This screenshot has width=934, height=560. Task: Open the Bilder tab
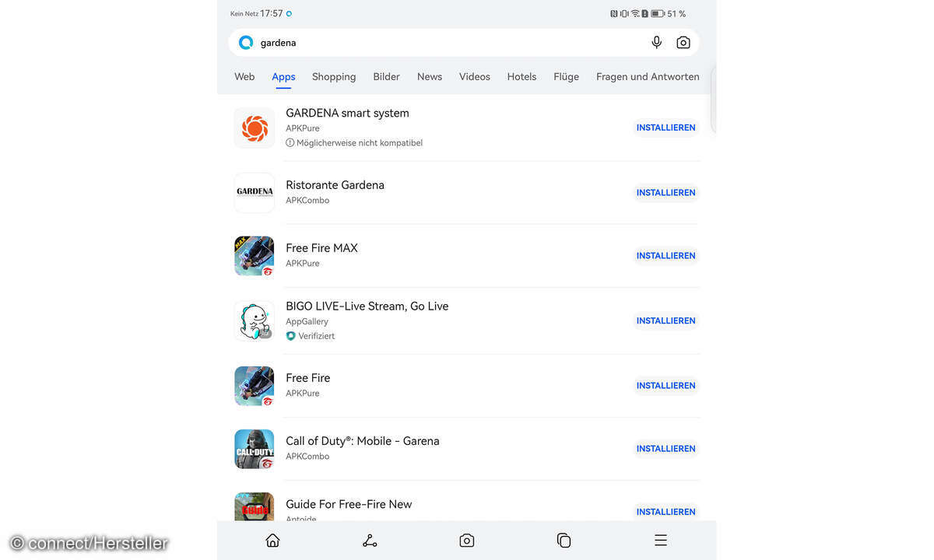[386, 76]
